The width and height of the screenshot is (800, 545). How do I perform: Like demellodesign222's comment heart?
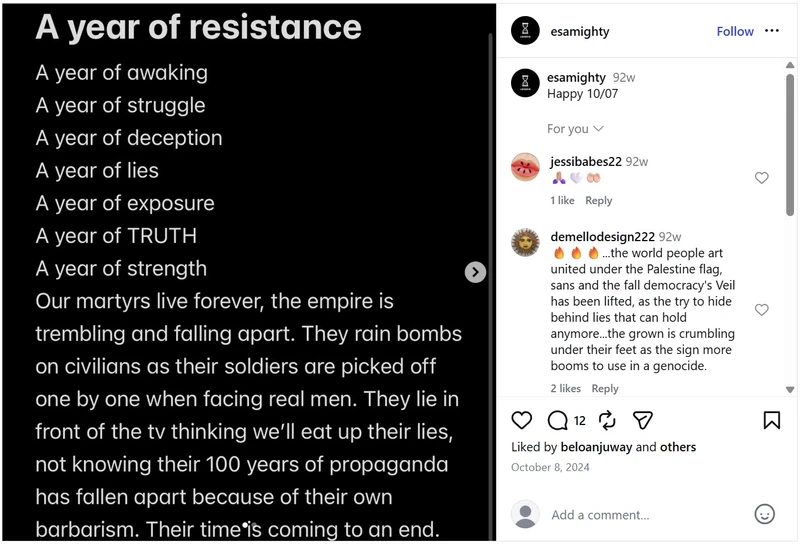point(761,310)
